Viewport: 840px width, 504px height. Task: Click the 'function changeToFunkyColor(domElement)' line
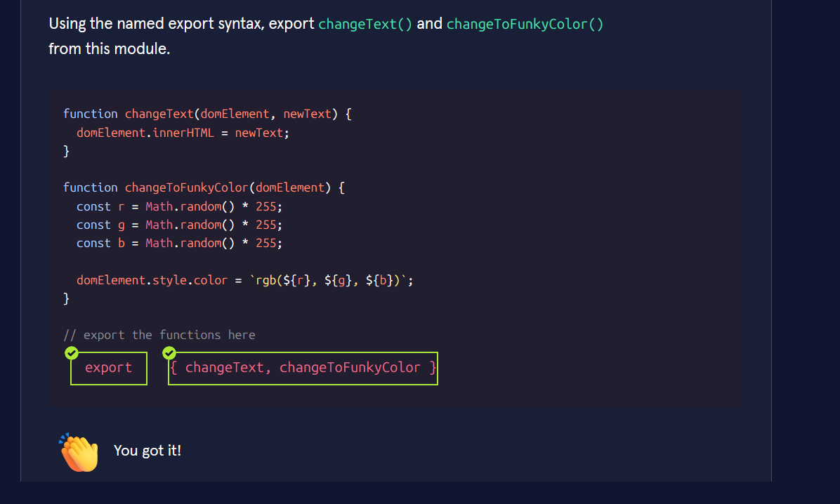[204, 187]
